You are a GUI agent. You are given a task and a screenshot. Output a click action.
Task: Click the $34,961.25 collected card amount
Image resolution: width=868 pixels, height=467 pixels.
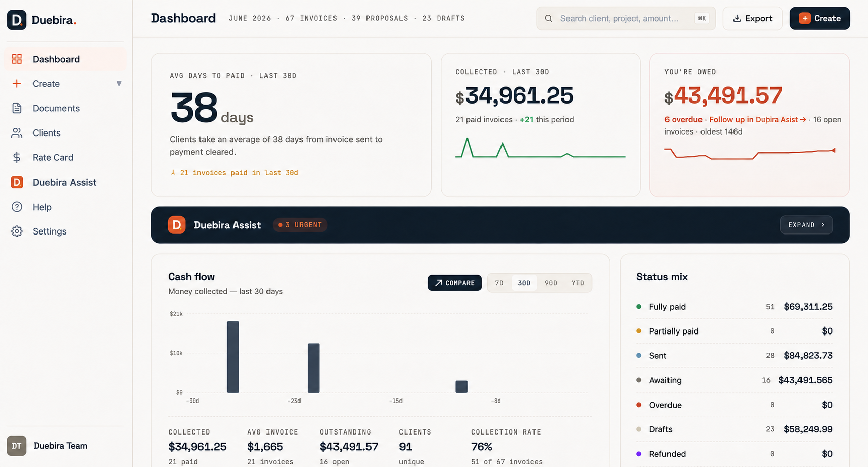pyautogui.click(x=514, y=95)
